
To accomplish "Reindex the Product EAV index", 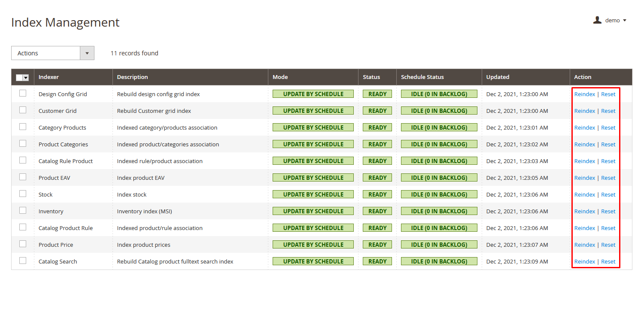I will (585, 178).
